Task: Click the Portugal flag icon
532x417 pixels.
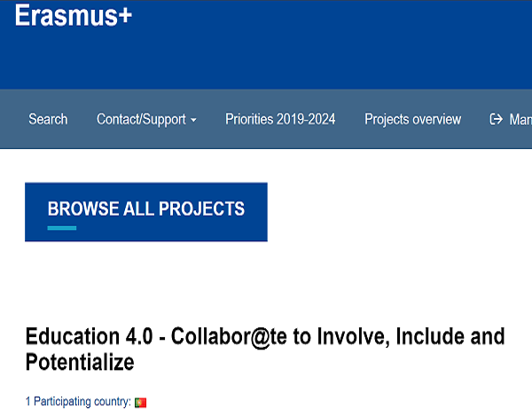Action: point(140,403)
